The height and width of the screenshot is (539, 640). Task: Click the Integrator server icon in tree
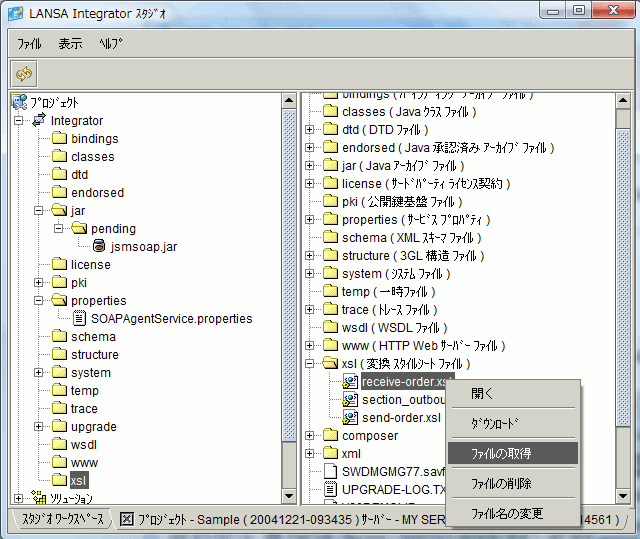click(39, 120)
